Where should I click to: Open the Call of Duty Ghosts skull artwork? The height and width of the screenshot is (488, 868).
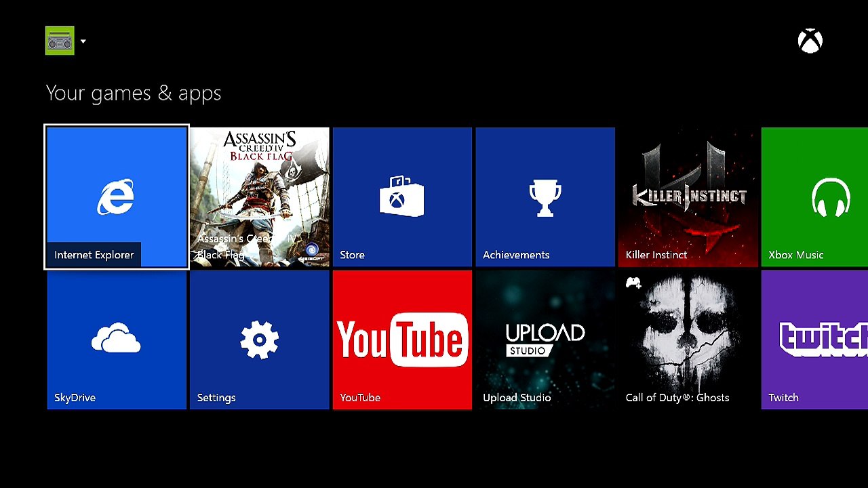pos(688,340)
